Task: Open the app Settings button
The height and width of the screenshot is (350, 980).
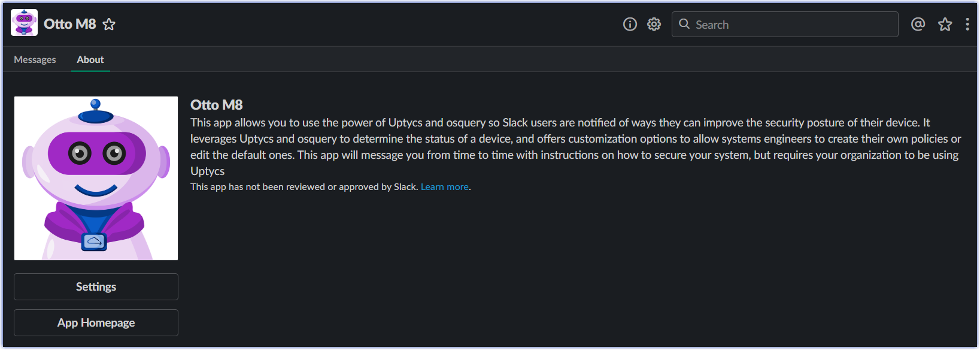Action: (96, 286)
